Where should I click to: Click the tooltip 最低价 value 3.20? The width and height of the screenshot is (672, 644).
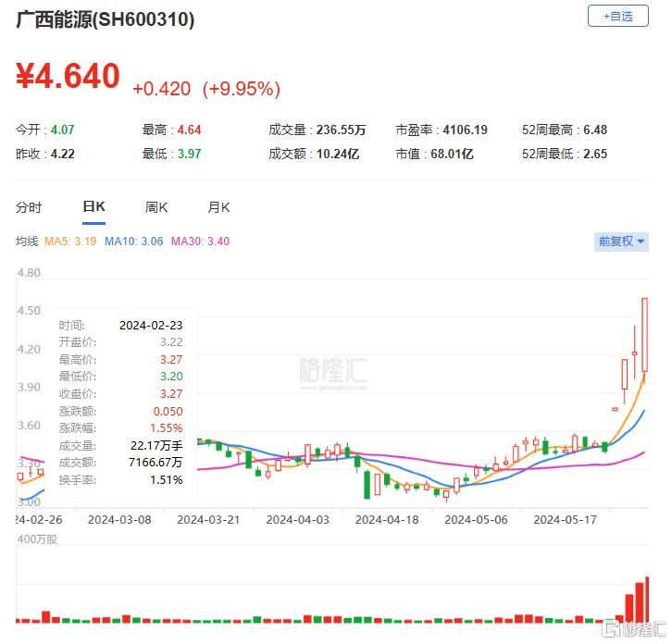point(171,377)
